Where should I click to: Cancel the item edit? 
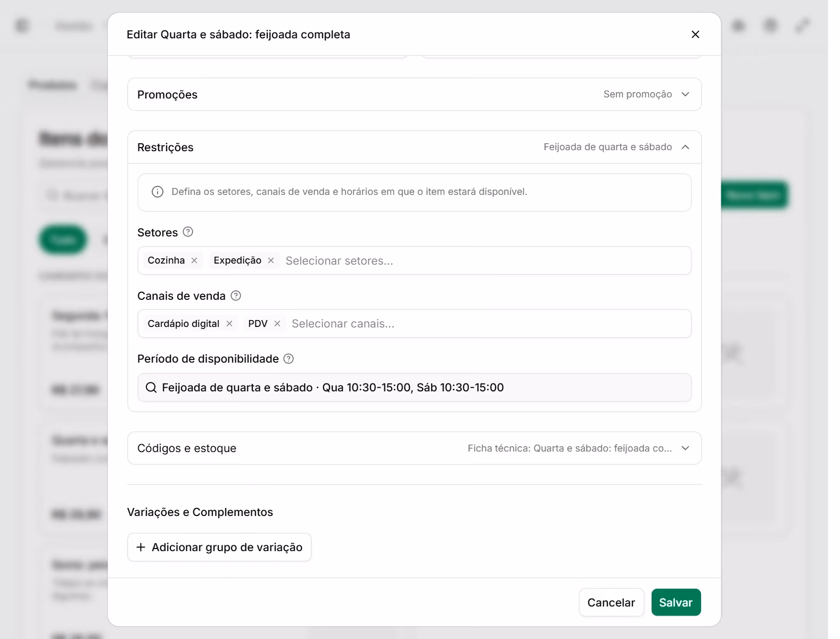pos(611,603)
